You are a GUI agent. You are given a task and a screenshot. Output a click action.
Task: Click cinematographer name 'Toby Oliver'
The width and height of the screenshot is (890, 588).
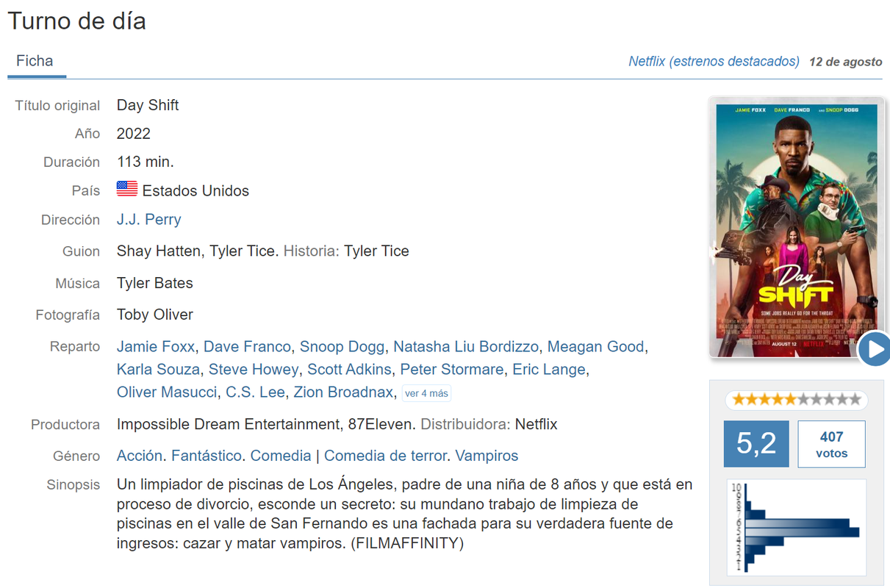pyautogui.click(x=155, y=315)
